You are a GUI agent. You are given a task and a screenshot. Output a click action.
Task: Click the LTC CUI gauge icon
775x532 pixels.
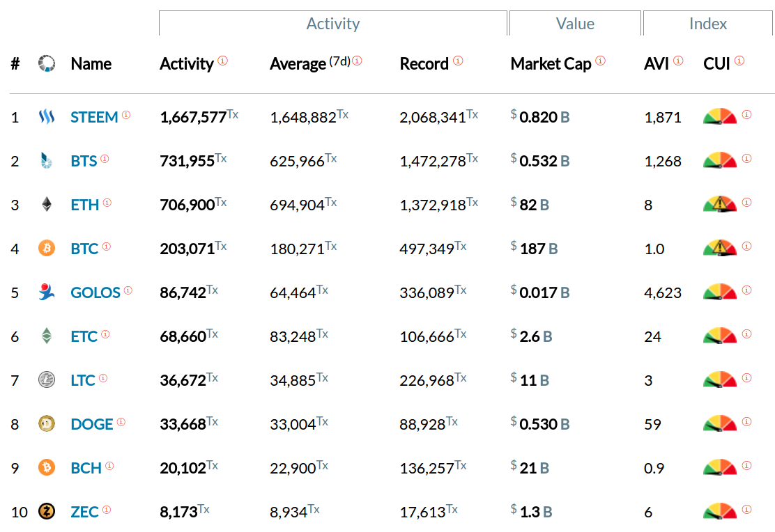(x=720, y=380)
